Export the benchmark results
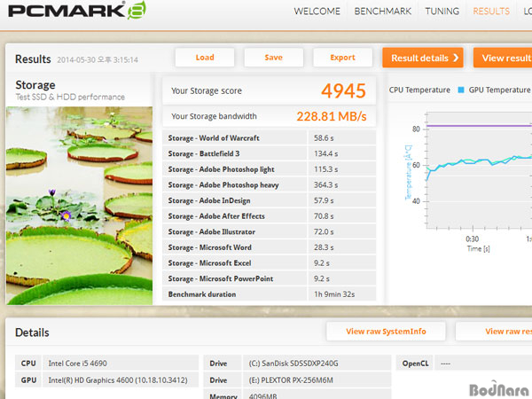532x399 pixels. pos(342,58)
